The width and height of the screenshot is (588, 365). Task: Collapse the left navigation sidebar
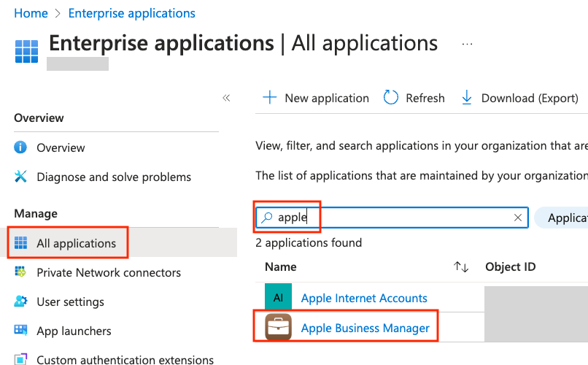click(x=226, y=98)
